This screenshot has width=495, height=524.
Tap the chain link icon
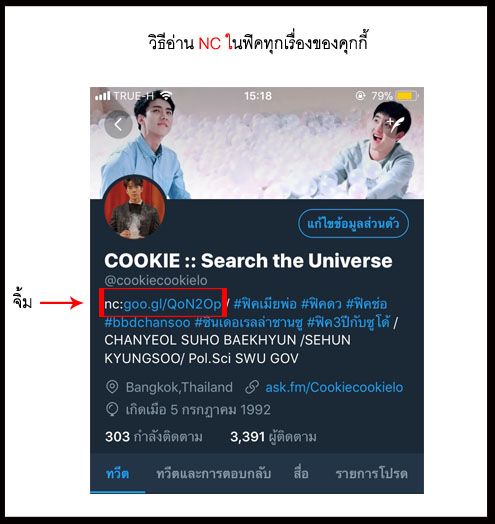click(x=252, y=387)
